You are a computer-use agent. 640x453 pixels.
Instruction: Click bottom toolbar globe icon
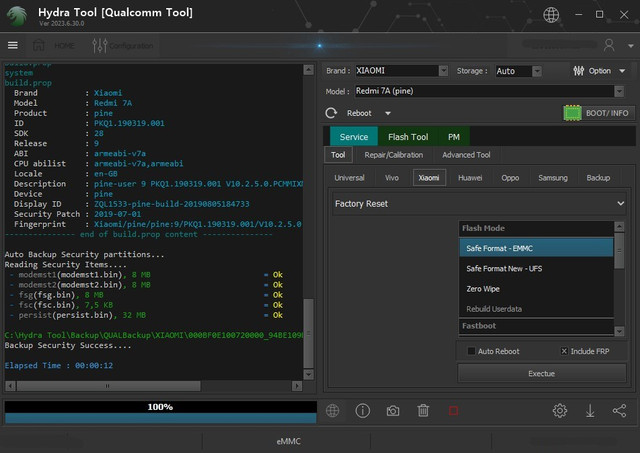(x=333, y=411)
